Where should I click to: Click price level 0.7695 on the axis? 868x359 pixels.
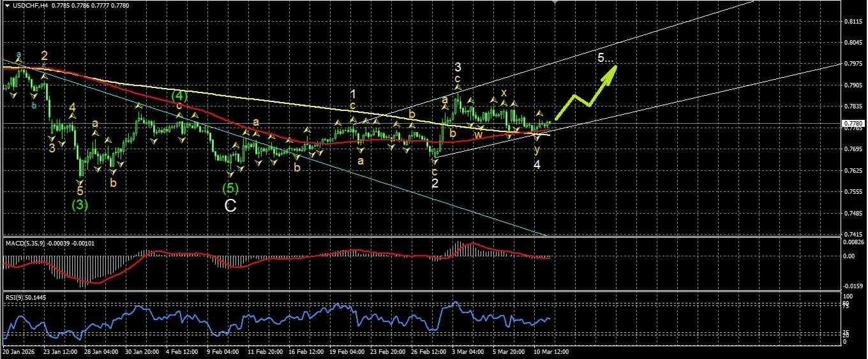pyautogui.click(x=853, y=149)
